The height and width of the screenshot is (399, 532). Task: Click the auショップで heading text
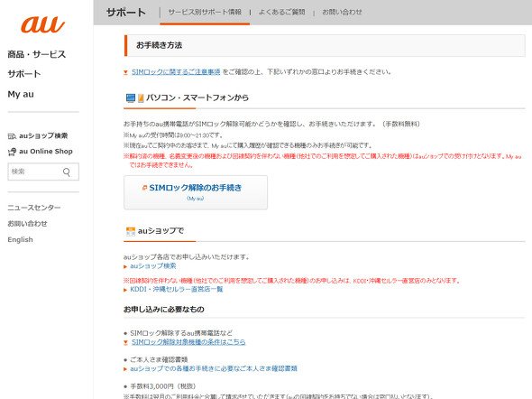[161, 231]
